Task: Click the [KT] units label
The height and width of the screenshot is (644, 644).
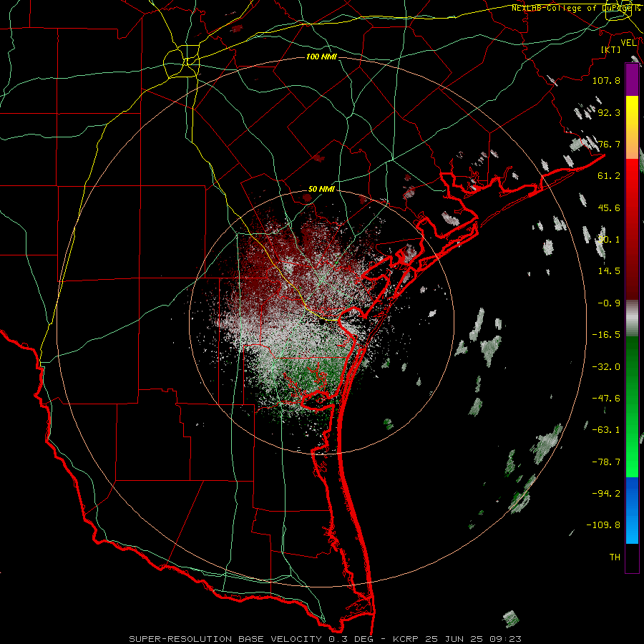Action: (611, 49)
